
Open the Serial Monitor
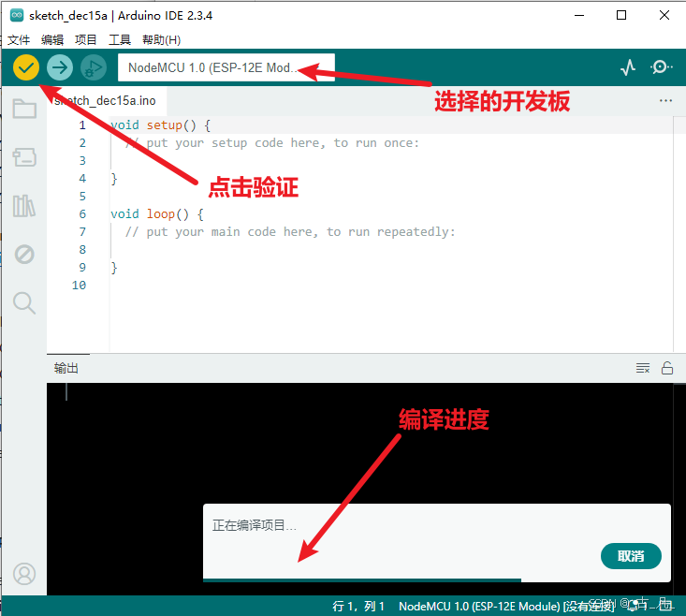click(x=661, y=67)
